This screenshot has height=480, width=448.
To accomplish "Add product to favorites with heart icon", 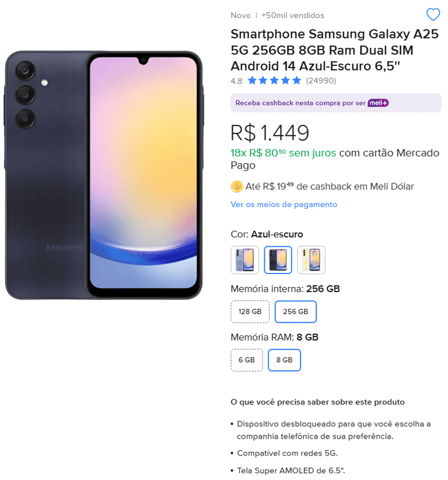I will point(433,15).
